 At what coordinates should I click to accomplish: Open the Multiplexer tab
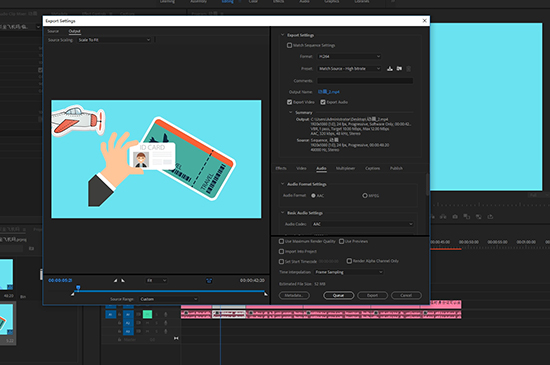[346, 168]
